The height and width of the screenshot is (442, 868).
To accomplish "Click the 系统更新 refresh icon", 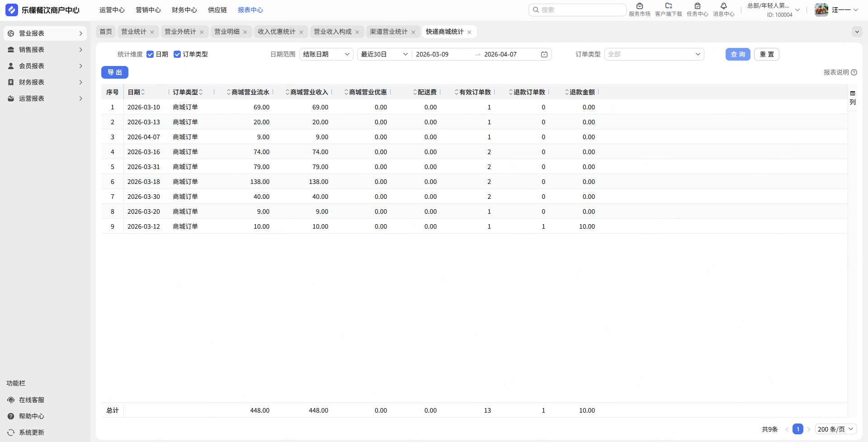I will click(11, 433).
